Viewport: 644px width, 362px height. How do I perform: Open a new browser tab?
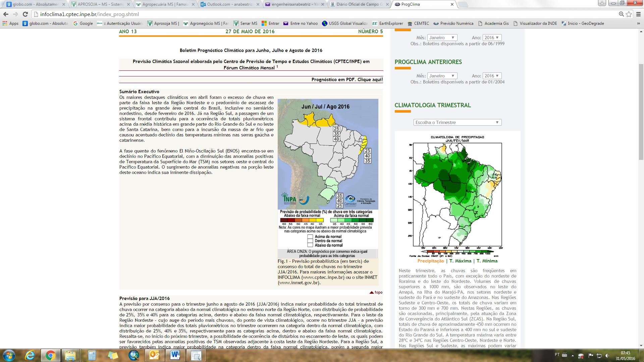(x=463, y=4)
